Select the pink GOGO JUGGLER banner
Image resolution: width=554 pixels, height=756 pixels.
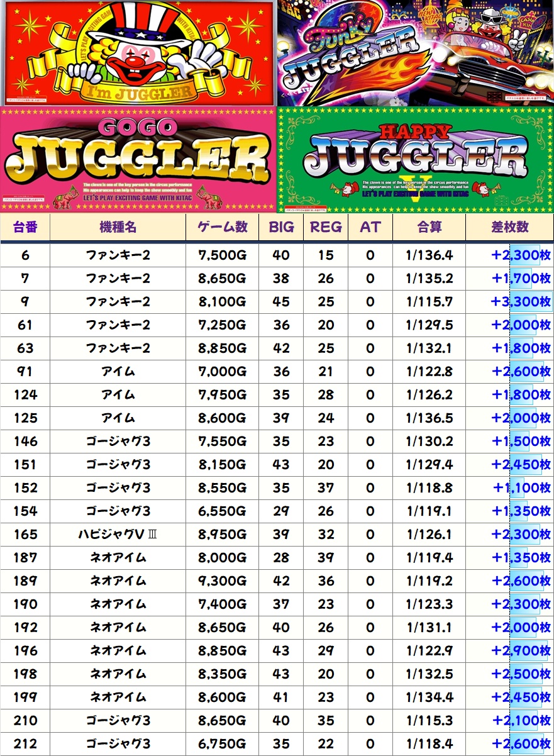138,159
